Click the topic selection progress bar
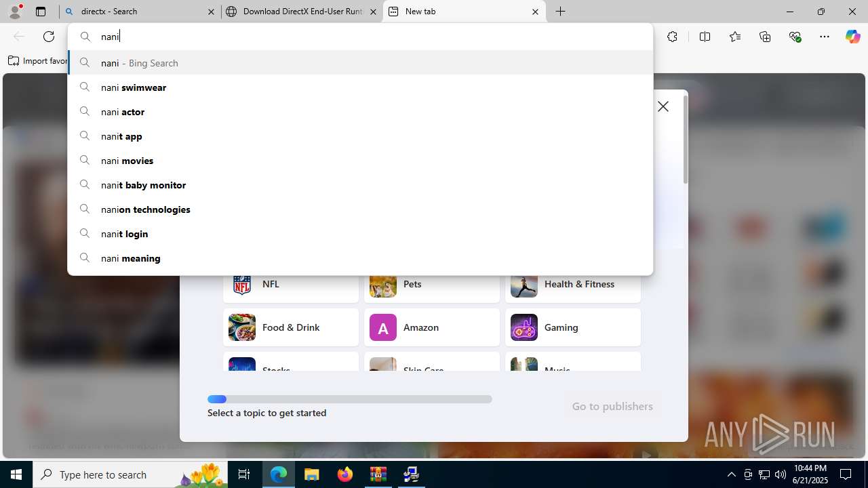The width and height of the screenshot is (868, 488). [350, 399]
